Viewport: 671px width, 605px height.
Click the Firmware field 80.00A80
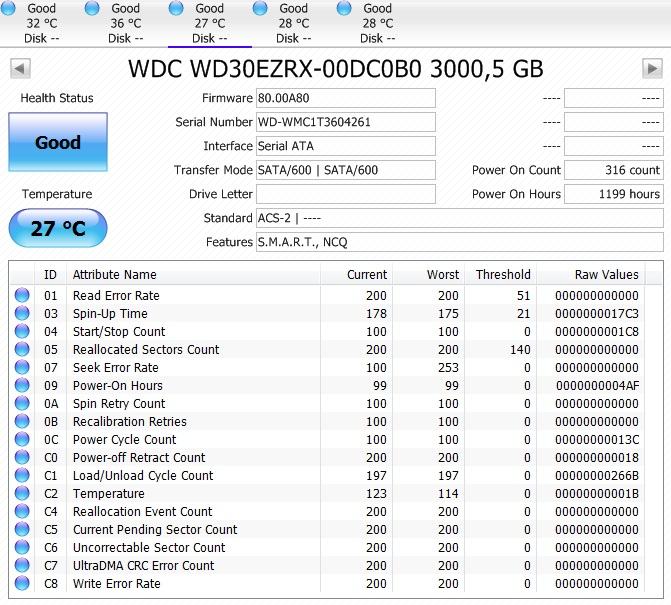(346, 98)
